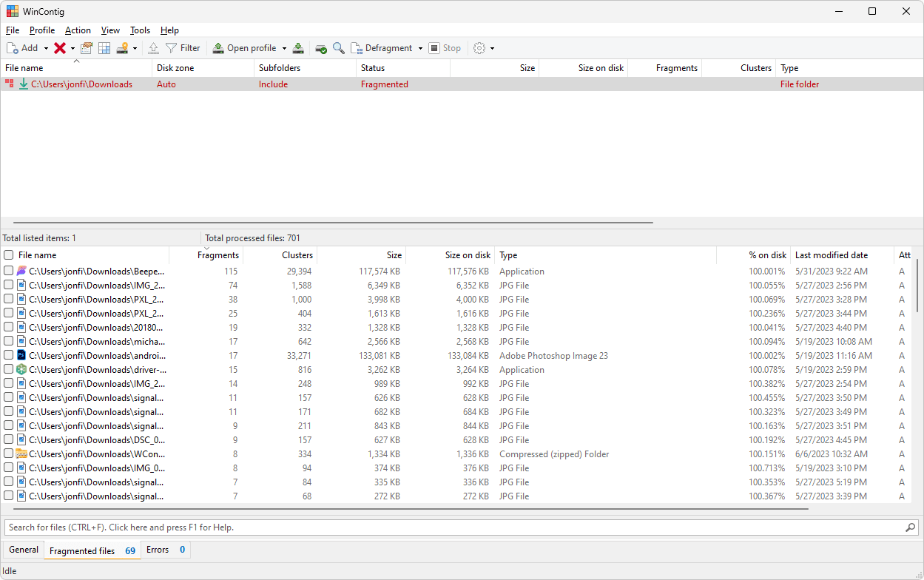Click the Save profile download icon

[x=297, y=48]
